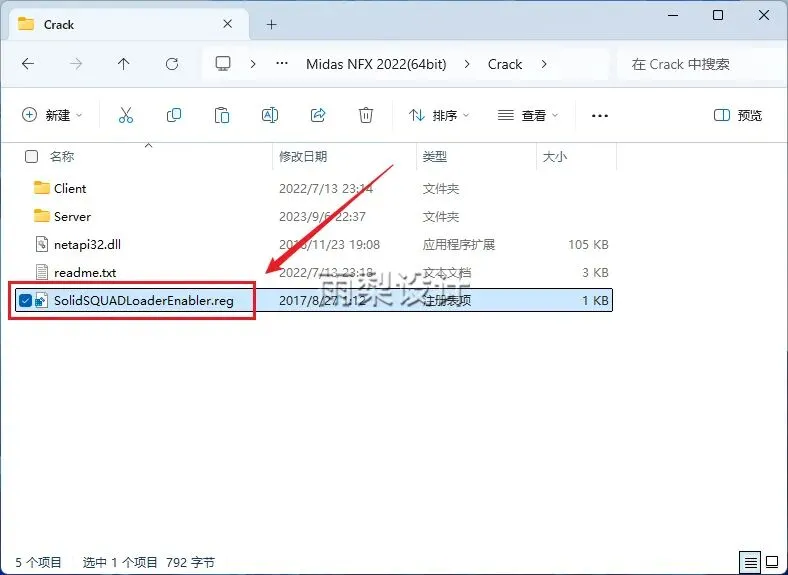The height and width of the screenshot is (575, 788).
Task: Click the netapi32.dll file icon
Action: click(42, 244)
